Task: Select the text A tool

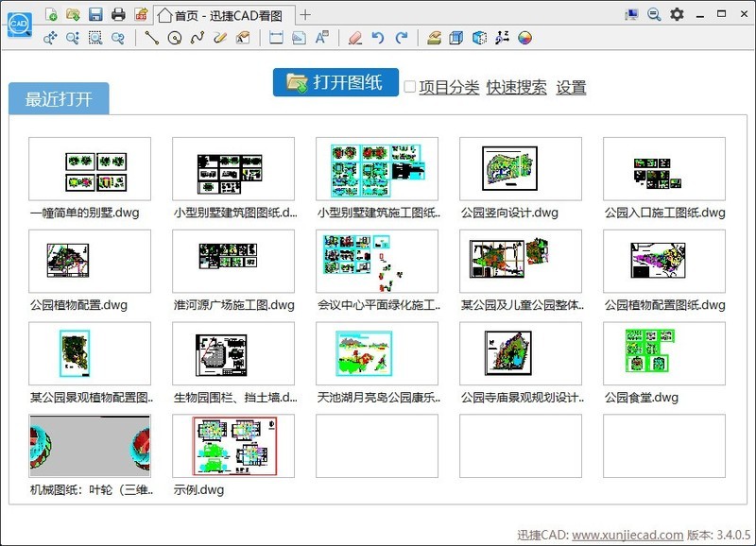Action: [321, 38]
